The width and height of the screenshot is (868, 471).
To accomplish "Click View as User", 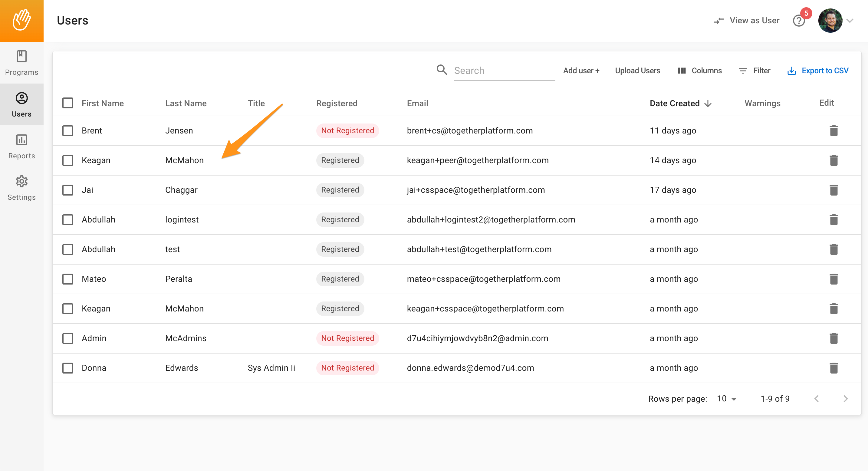I will pos(746,21).
